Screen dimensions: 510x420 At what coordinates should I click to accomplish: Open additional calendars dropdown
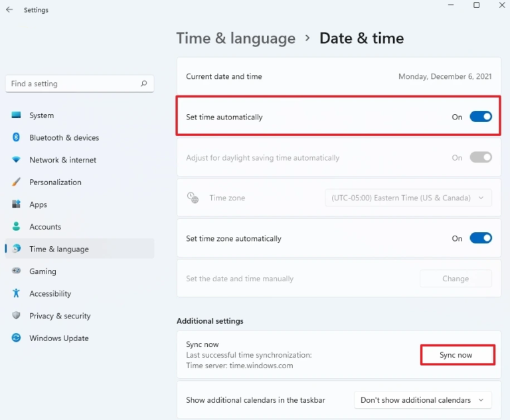pyautogui.click(x=422, y=400)
